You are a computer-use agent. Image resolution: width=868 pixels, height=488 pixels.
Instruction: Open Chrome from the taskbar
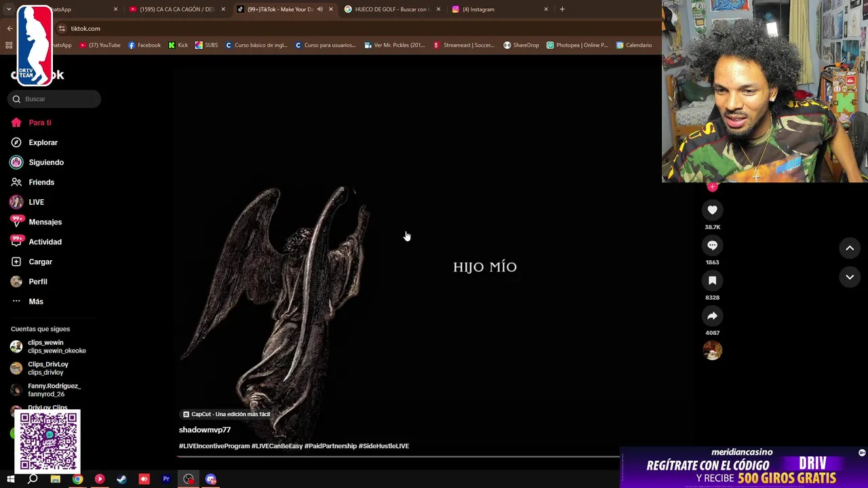point(77,479)
